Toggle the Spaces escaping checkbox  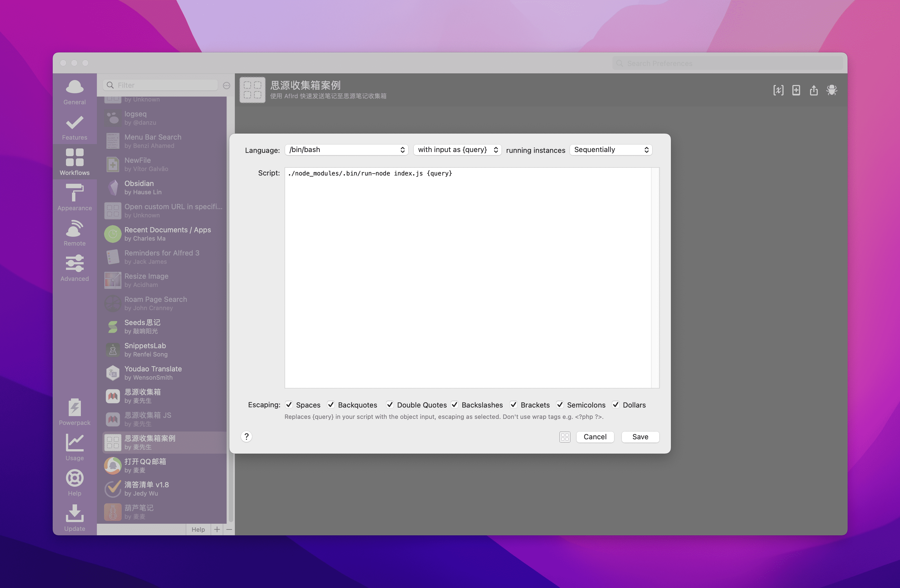coord(290,404)
